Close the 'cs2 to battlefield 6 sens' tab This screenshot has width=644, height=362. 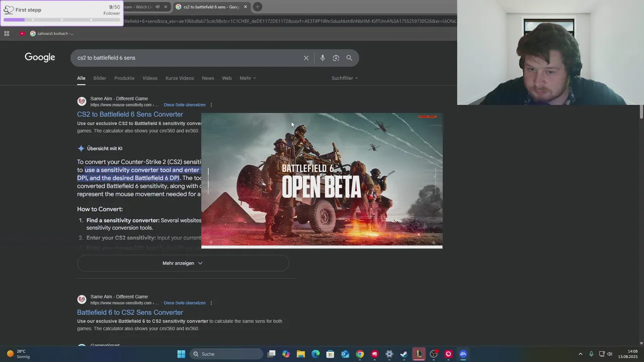[x=246, y=7]
